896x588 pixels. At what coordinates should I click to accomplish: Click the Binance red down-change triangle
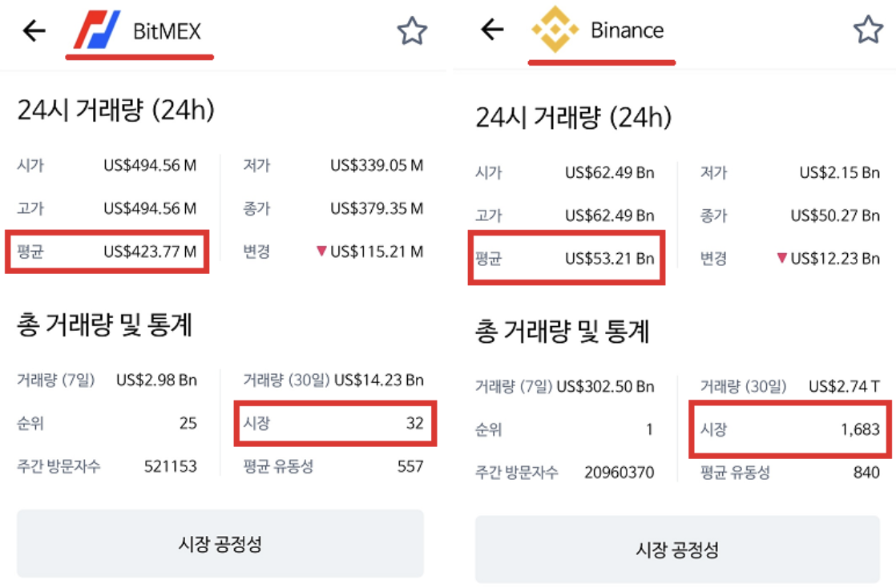pyautogui.click(x=783, y=258)
